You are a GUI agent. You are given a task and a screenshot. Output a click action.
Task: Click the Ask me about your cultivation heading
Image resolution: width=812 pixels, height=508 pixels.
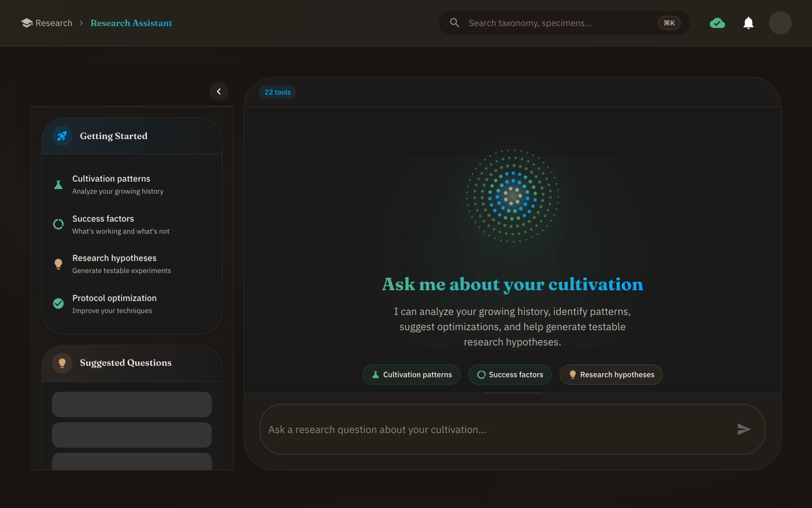[512, 284]
